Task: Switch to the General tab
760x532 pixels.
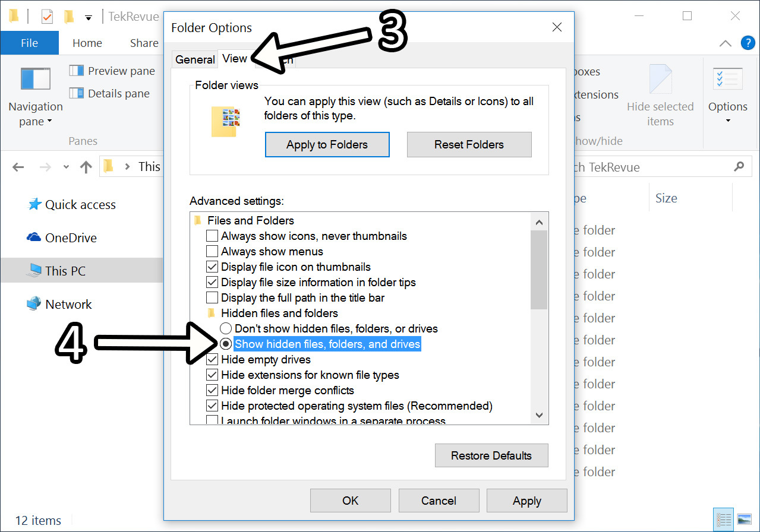Action: 195,59
